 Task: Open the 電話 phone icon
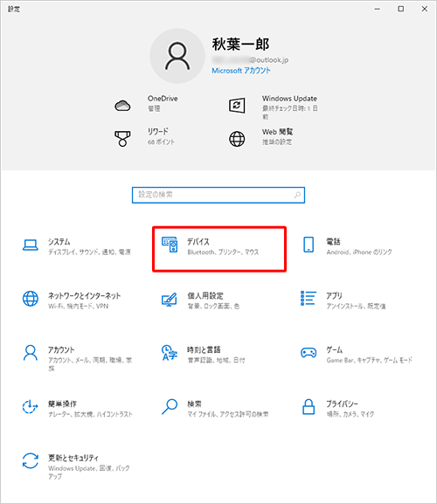pos(309,245)
